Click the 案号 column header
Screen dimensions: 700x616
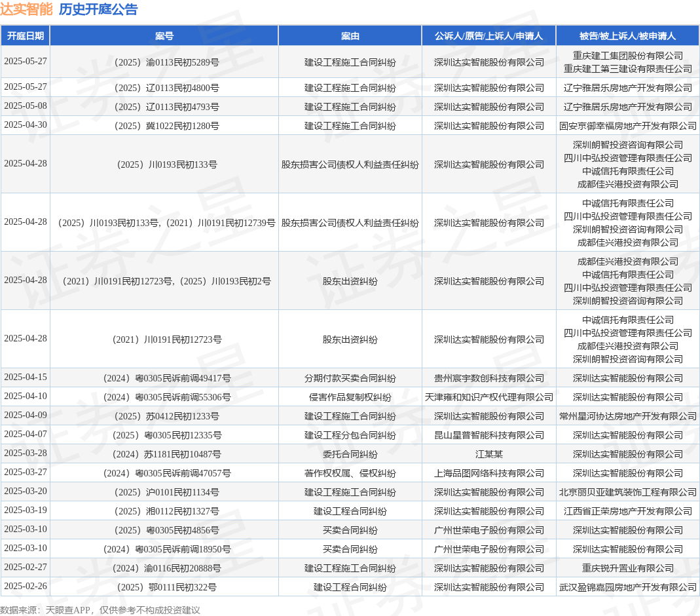tap(164, 36)
